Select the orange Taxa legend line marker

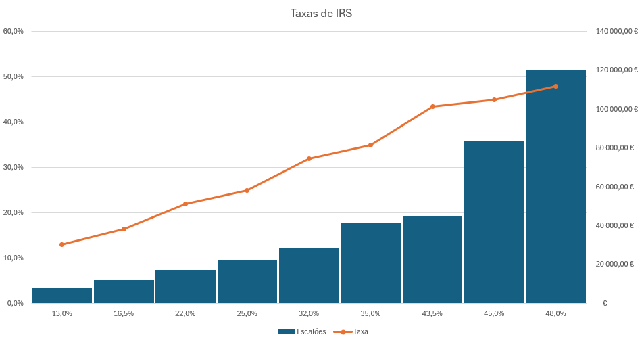coord(343,331)
